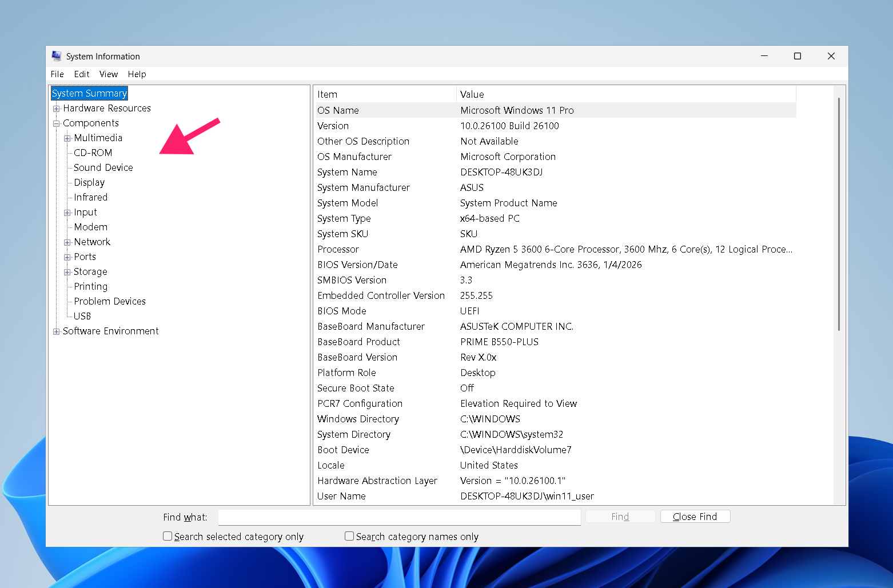Click the Item column header
The width and height of the screenshot is (893, 588).
click(385, 94)
